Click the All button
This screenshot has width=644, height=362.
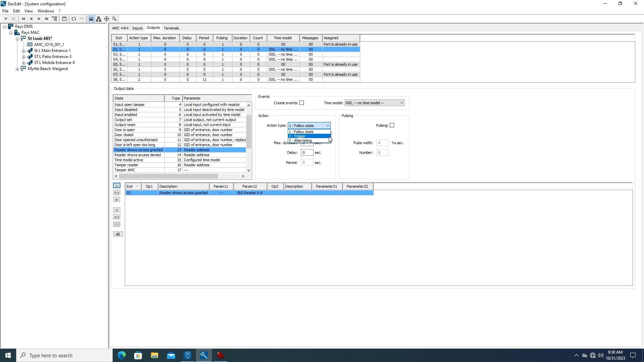tap(118, 234)
